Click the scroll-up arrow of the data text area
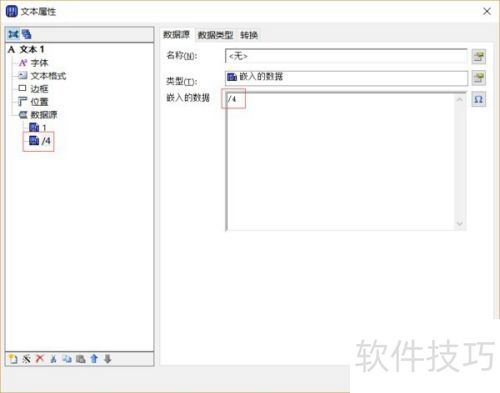Image resolution: width=500 pixels, height=393 pixels. point(460,100)
